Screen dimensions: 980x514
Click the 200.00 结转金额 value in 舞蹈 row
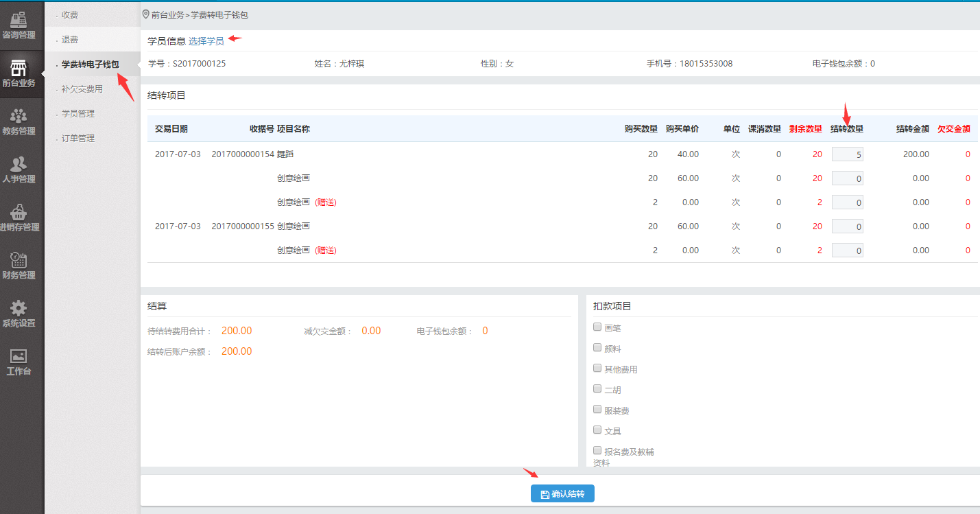[916, 154]
